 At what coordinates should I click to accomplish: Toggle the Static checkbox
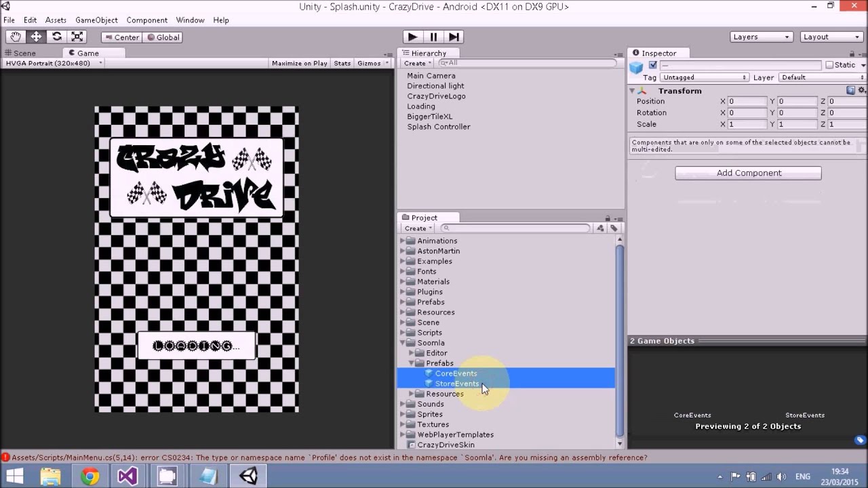(829, 65)
